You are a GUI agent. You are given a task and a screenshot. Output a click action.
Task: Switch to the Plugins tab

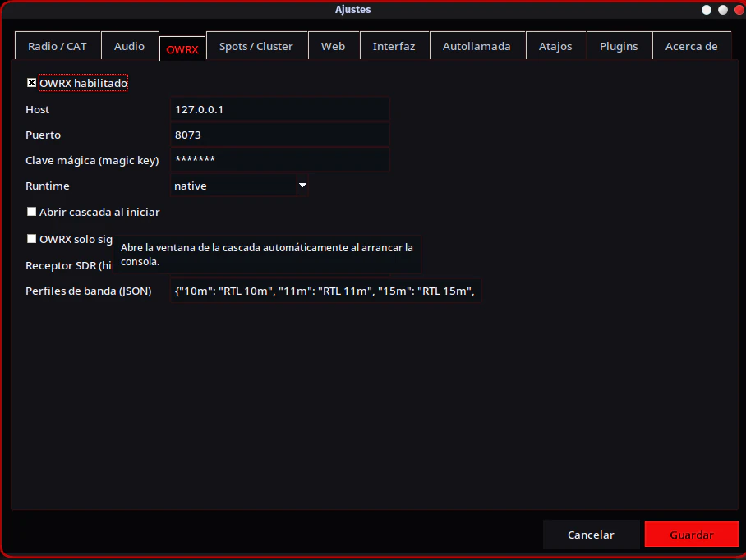click(619, 46)
